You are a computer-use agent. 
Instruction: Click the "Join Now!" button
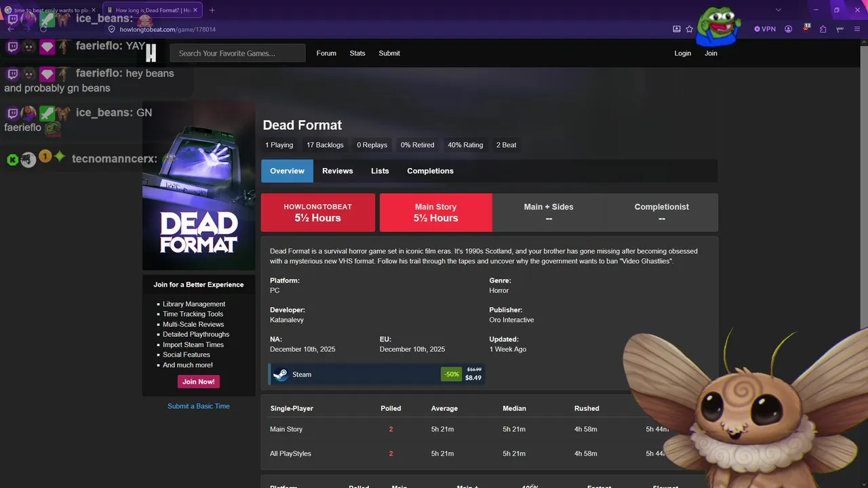[199, 382]
